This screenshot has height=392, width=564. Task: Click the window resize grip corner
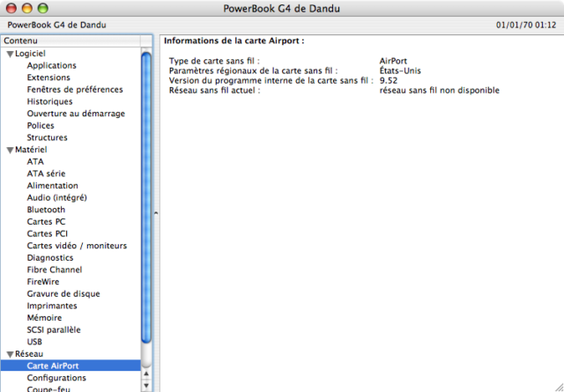click(x=559, y=387)
